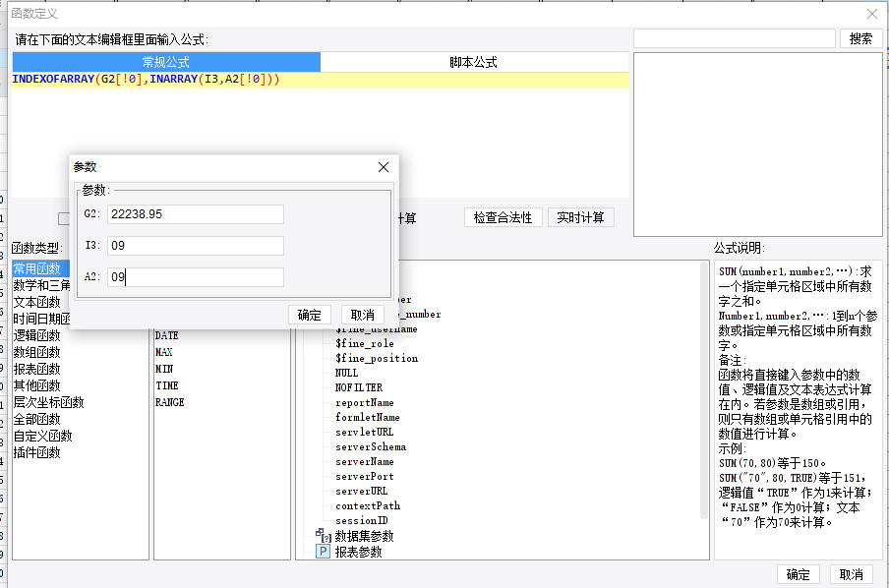Image resolution: width=889 pixels, height=588 pixels.
Task: Select 全部函数 function type
Action: (x=36, y=419)
